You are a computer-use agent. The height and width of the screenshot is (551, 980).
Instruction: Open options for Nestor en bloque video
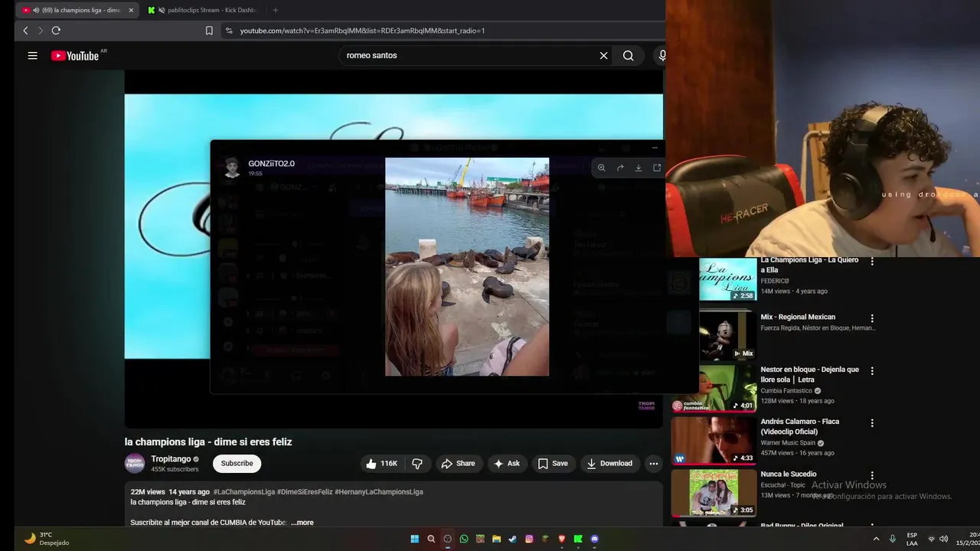coord(871,370)
